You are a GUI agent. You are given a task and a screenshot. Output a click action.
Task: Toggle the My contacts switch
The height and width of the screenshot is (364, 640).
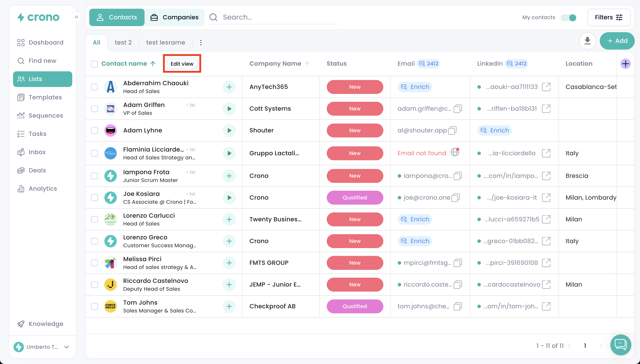pos(568,17)
